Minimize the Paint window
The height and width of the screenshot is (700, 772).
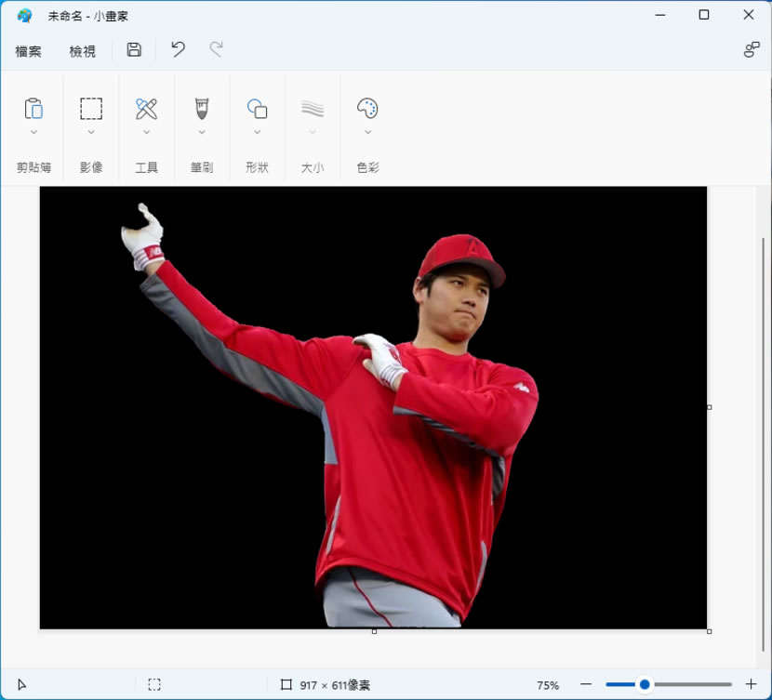pyautogui.click(x=659, y=15)
